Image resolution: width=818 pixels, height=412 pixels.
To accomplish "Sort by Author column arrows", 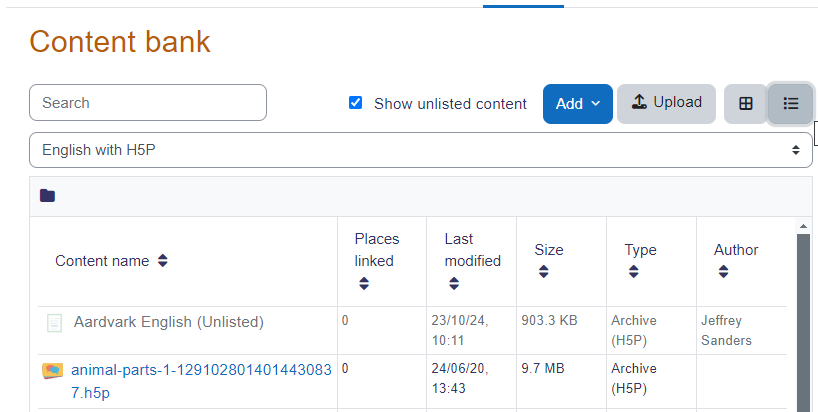I will (x=723, y=272).
